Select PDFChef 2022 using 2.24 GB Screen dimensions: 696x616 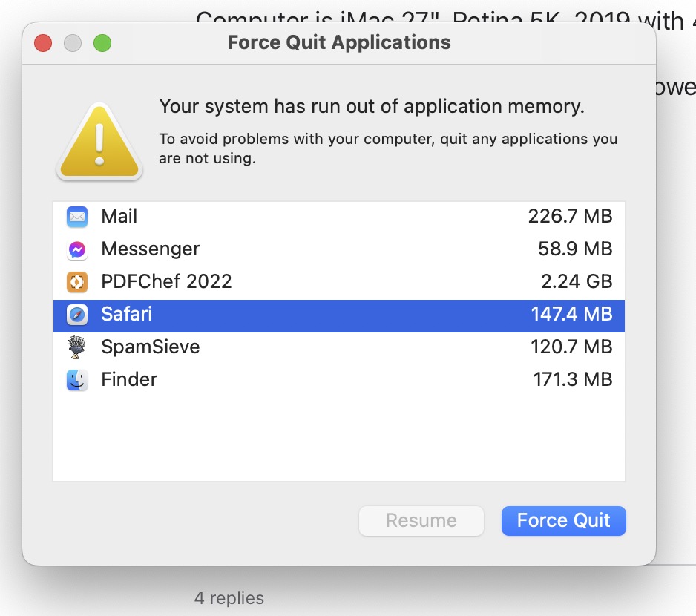tap(297, 282)
